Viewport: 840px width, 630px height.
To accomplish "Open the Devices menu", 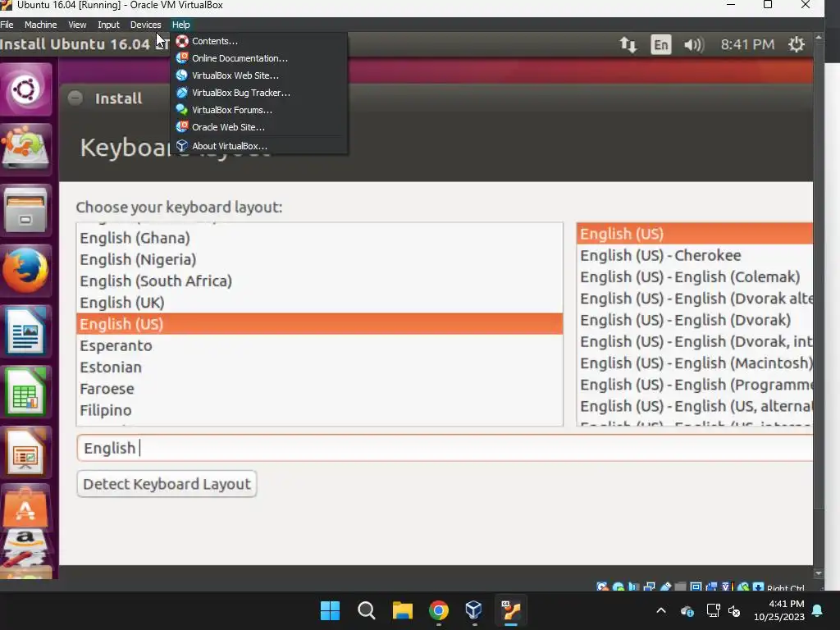I will pyautogui.click(x=145, y=25).
